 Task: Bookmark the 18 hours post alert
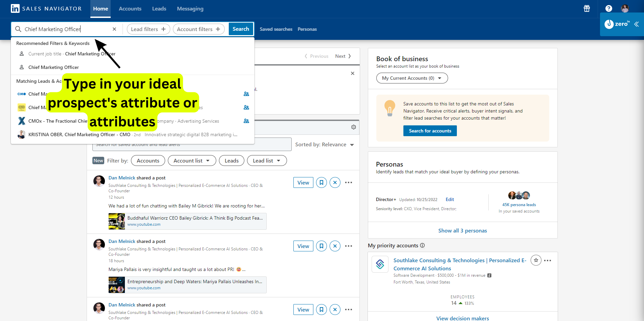[321, 246]
